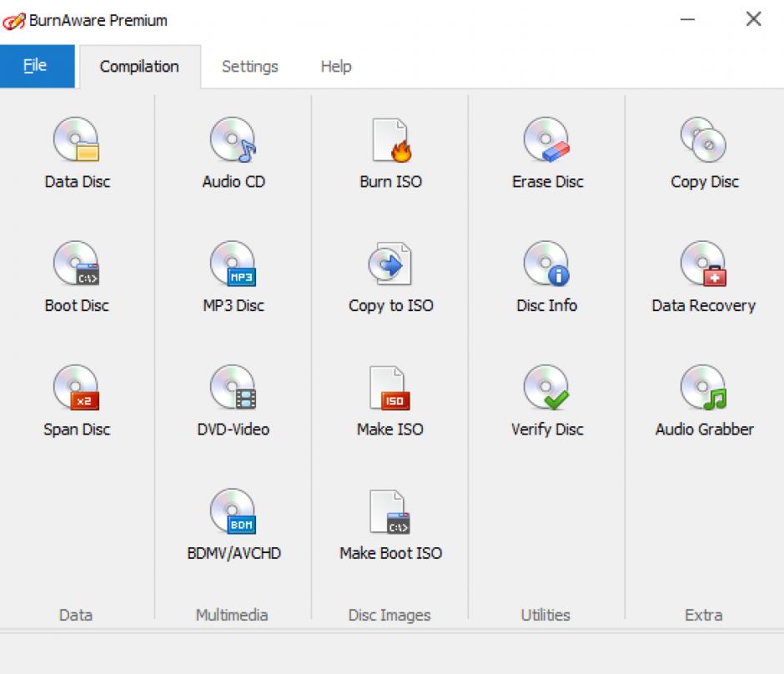Close the BurnAware Premium window
This screenshot has height=674, width=784.
point(753,19)
